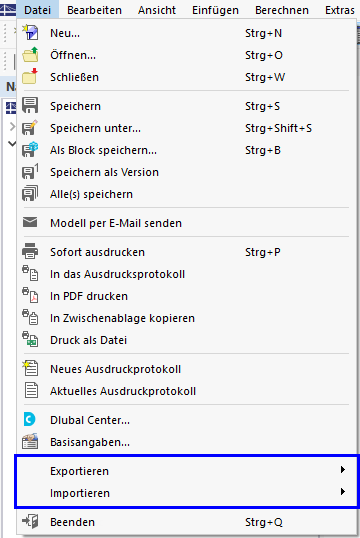Click the Dlubal Center logo icon
This screenshot has height=538, width=360.
[x=30, y=420]
